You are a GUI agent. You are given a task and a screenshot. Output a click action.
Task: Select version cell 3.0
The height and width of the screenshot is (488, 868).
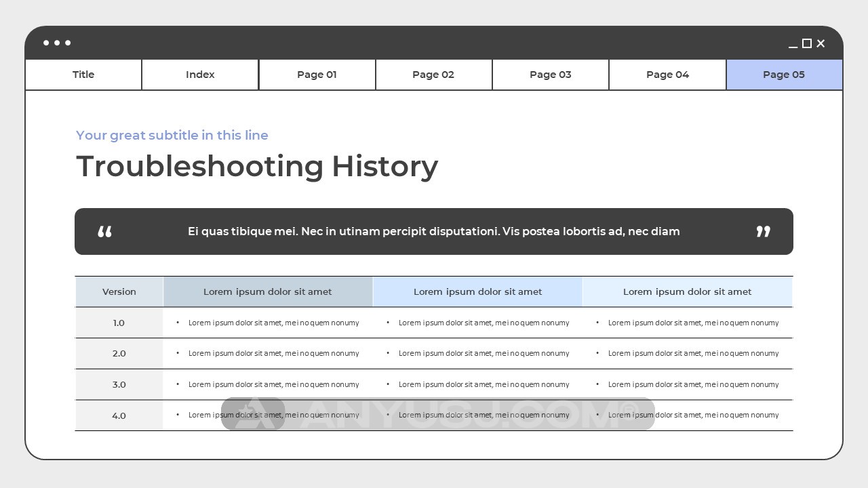[x=119, y=384]
